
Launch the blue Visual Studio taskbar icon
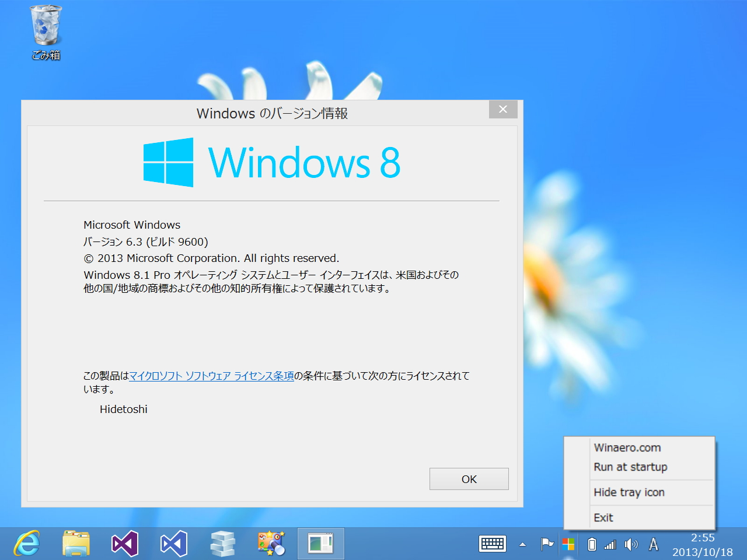click(x=174, y=543)
